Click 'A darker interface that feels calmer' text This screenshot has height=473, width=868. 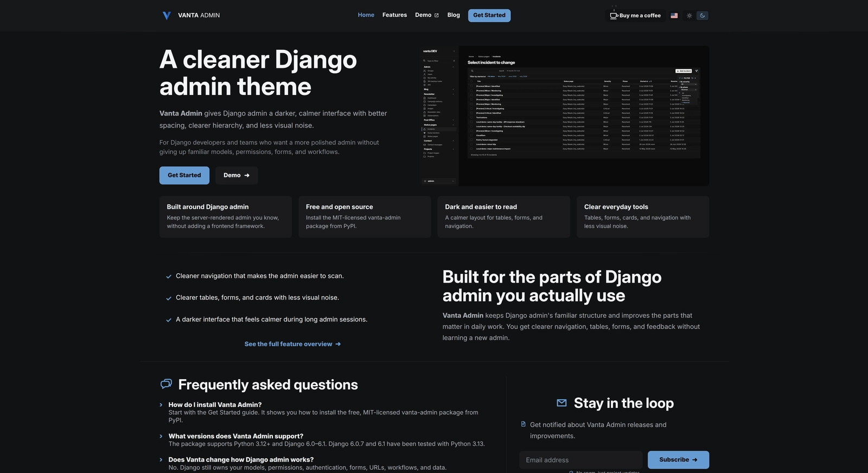click(272, 319)
